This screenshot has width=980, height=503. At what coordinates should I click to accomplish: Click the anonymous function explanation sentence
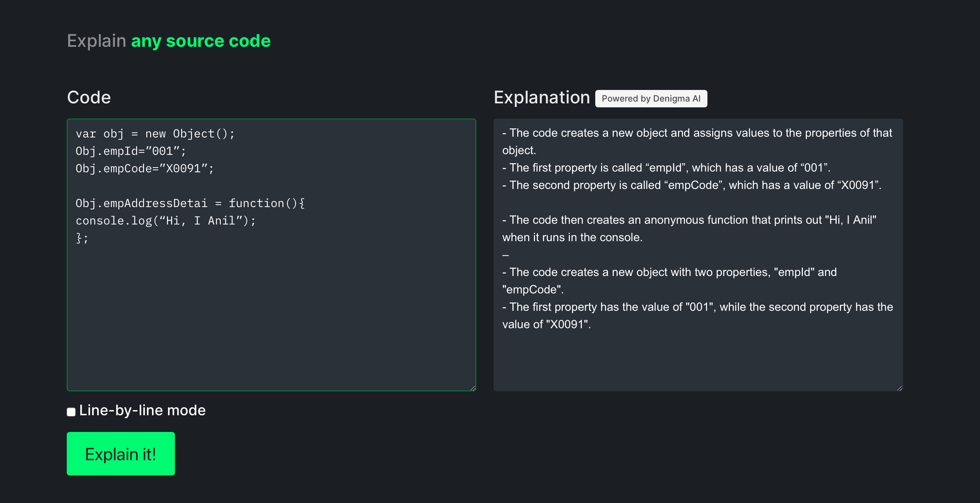[x=689, y=220]
